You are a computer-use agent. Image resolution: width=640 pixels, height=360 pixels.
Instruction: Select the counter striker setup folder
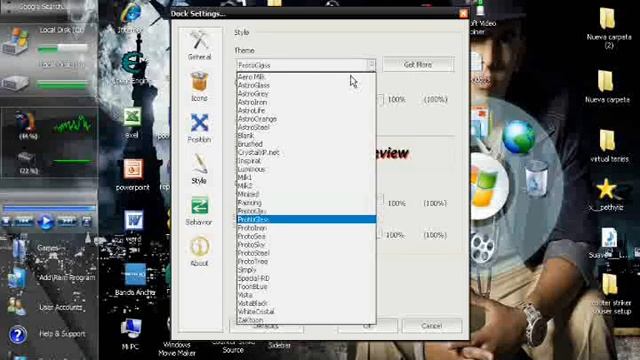[x=611, y=294]
